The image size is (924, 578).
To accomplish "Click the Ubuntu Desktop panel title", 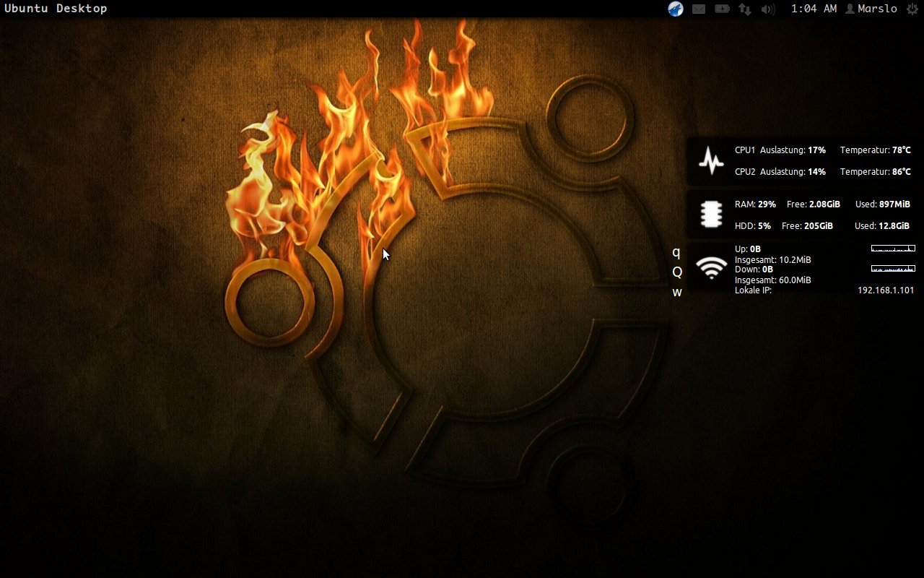I will (x=56, y=9).
